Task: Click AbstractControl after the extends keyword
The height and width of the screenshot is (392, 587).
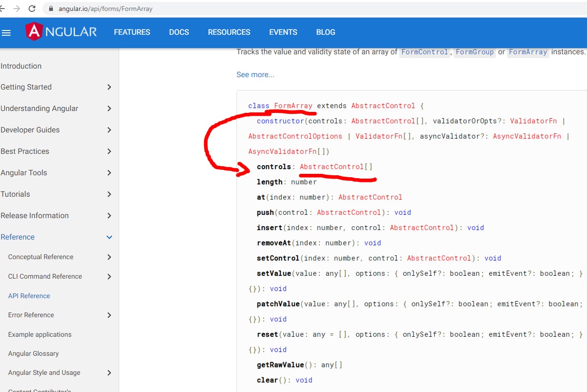Action: point(383,106)
